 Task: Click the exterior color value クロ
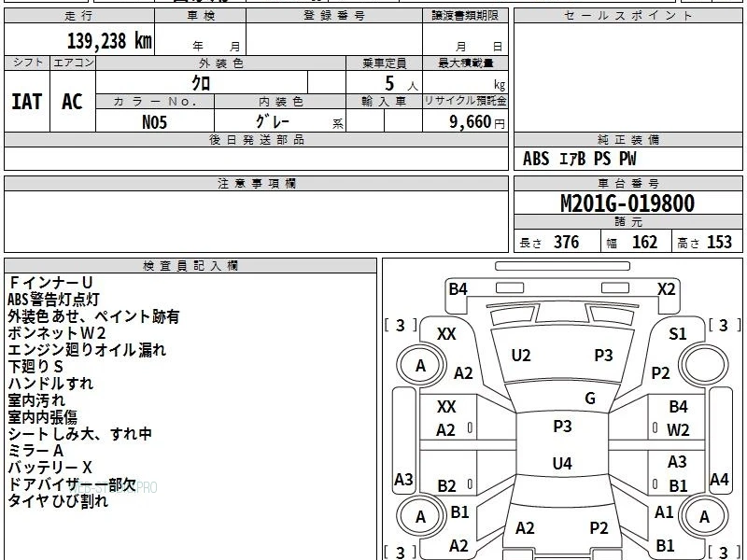(201, 83)
